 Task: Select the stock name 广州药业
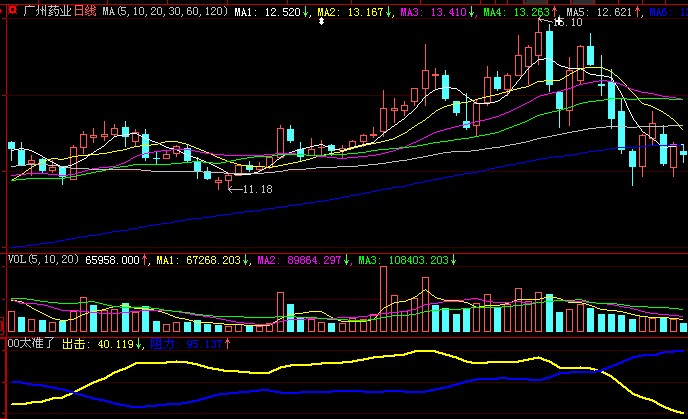point(47,11)
